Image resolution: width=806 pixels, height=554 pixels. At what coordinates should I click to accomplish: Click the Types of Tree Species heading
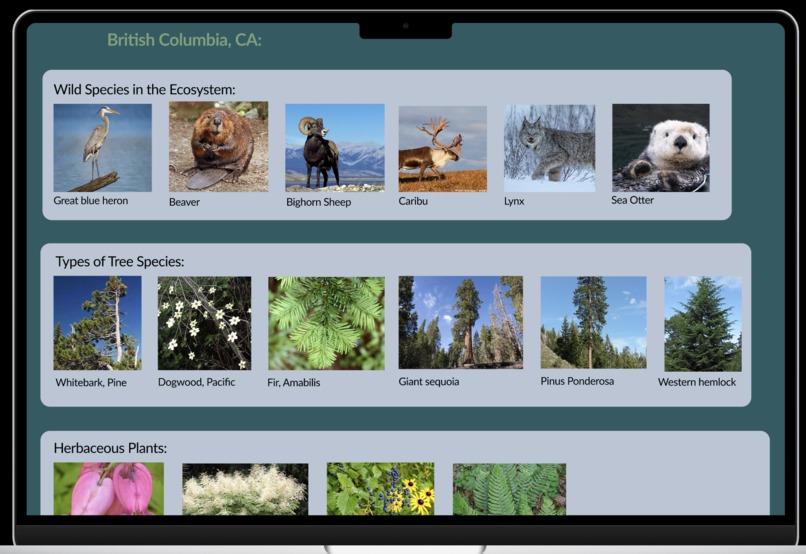[120, 262]
